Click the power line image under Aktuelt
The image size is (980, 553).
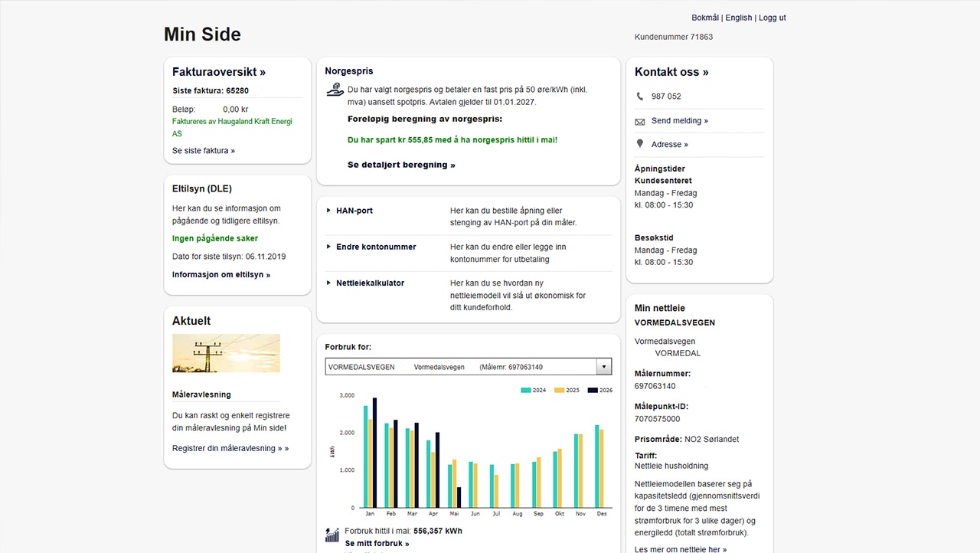226,353
